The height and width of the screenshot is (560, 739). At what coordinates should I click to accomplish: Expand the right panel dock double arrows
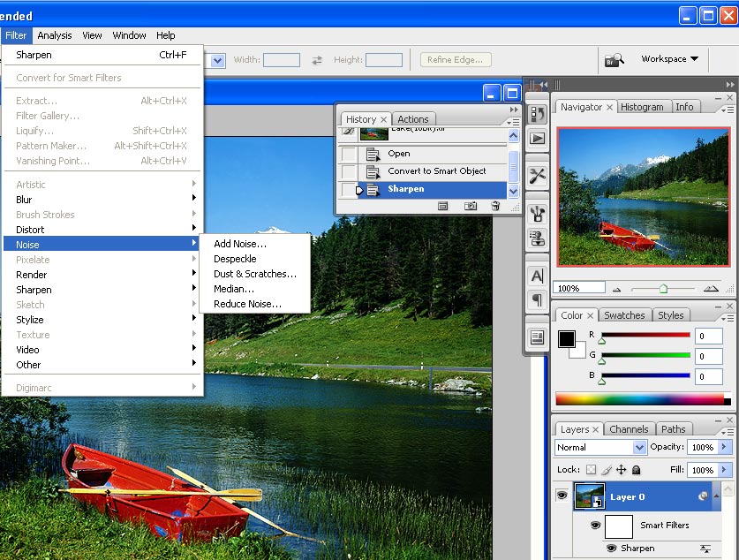pos(730,85)
